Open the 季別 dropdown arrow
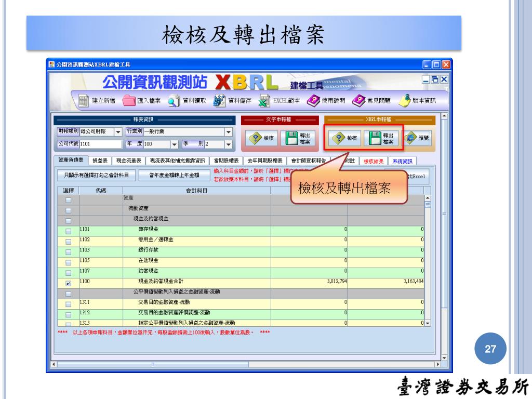The image size is (532, 399). click(x=229, y=144)
